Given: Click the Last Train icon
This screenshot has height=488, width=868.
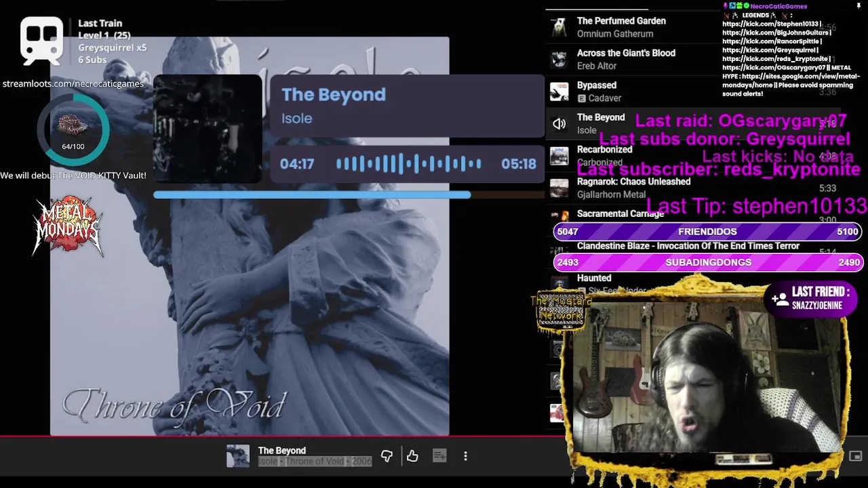Looking at the screenshot, I should [x=42, y=40].
